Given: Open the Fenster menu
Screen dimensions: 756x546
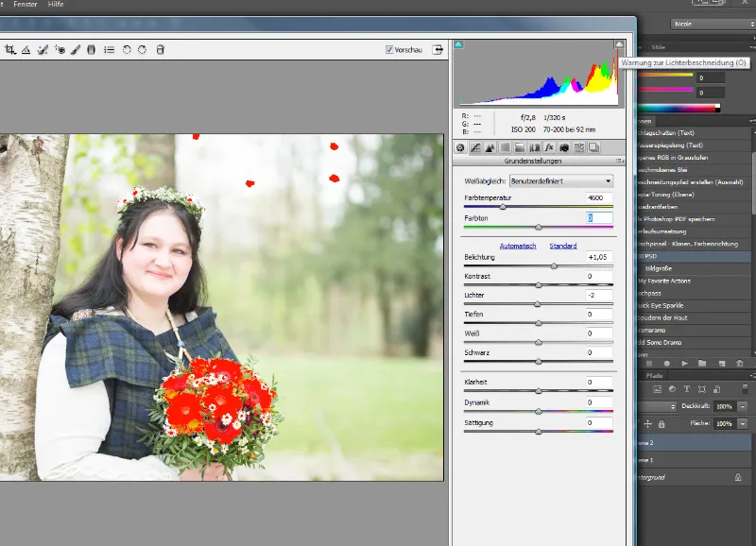Looking at the screenshot, I should 26,5.
